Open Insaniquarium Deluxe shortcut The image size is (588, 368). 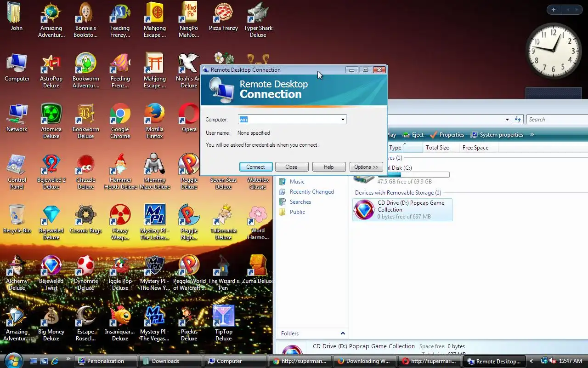120,324
